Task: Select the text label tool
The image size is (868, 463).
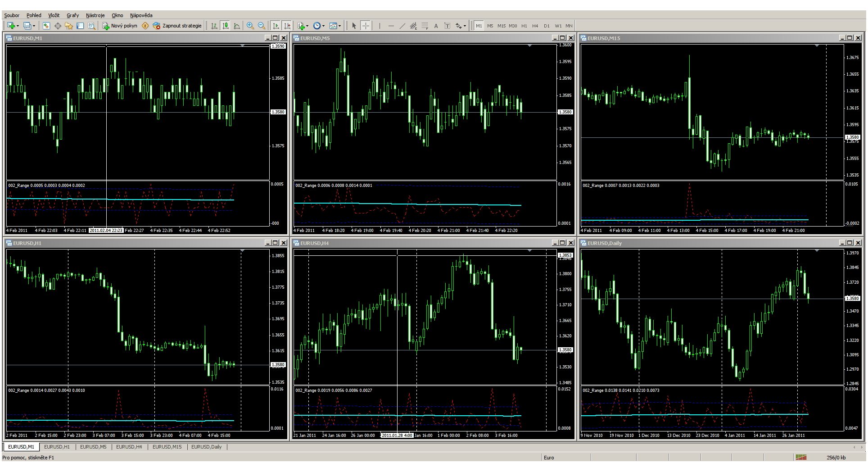Action: (447, 26)
